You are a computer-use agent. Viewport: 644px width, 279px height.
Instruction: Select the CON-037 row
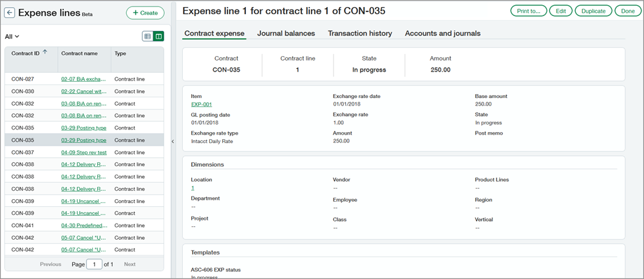pos(84,153)
